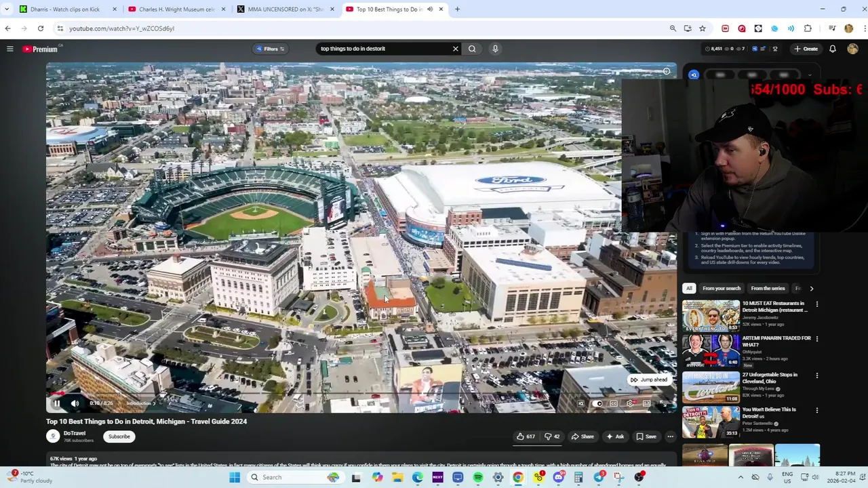Expand the Introduction chapter label
This screenshot has width=868, height=488.
coord(141,403)
